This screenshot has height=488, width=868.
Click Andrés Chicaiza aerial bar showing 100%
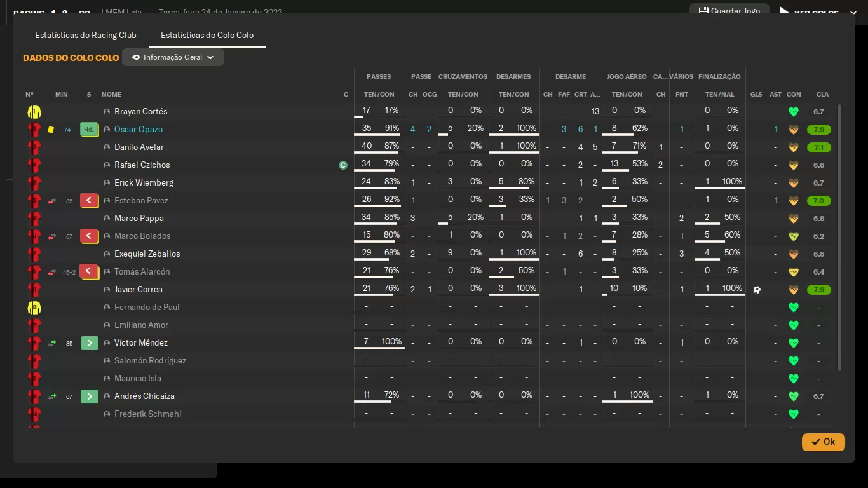[x=627, y=396]
